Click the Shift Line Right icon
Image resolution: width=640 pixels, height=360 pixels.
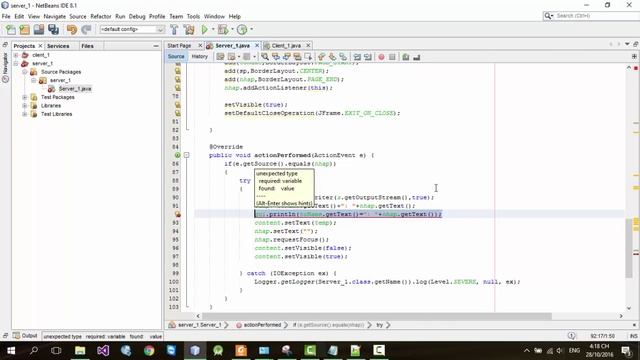[x=368, y=57]
